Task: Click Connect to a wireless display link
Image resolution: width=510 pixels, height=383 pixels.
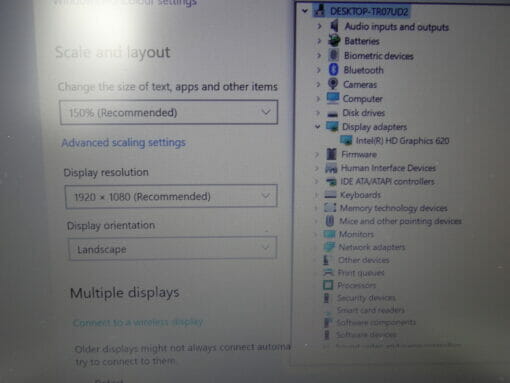Action: [138, 322]
